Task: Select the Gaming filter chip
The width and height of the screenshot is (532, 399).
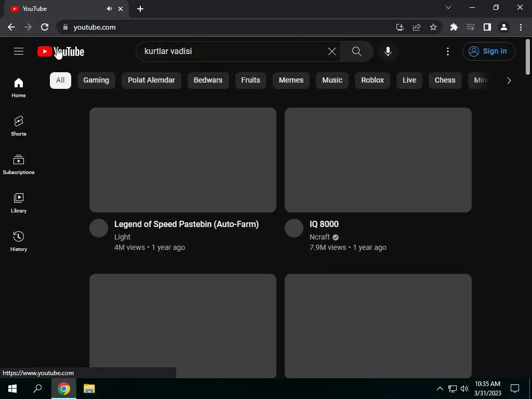Action: click(x=96, y=81)
